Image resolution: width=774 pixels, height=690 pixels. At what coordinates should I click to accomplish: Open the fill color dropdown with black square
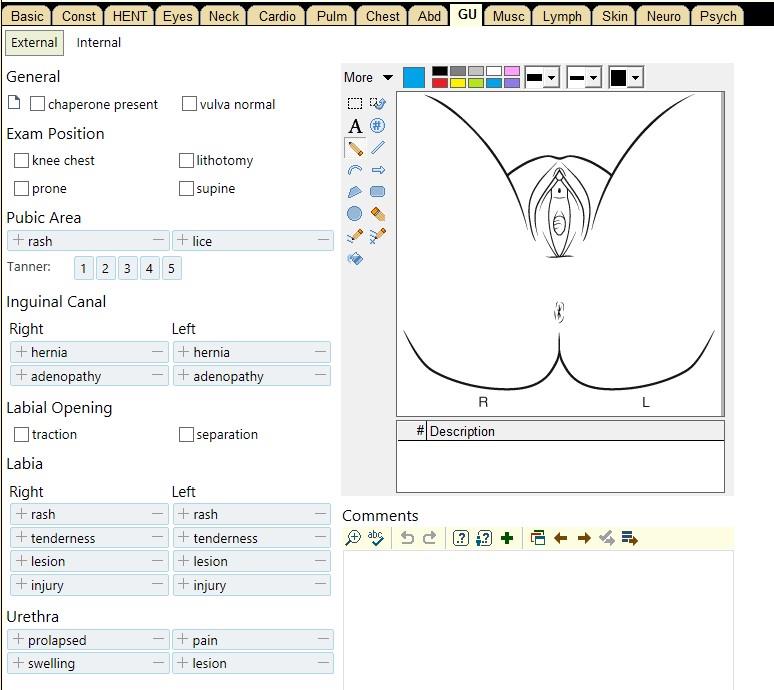coord(625,78)
